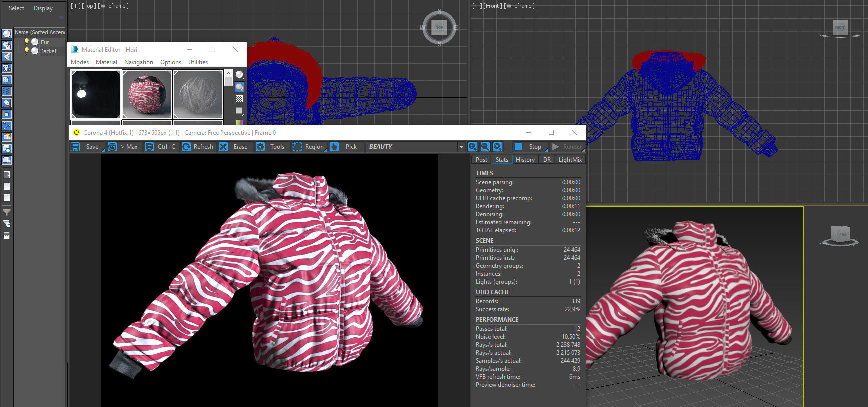
Task: Open the [+] menu of the Front viewport
Action: tap(477, 6)
